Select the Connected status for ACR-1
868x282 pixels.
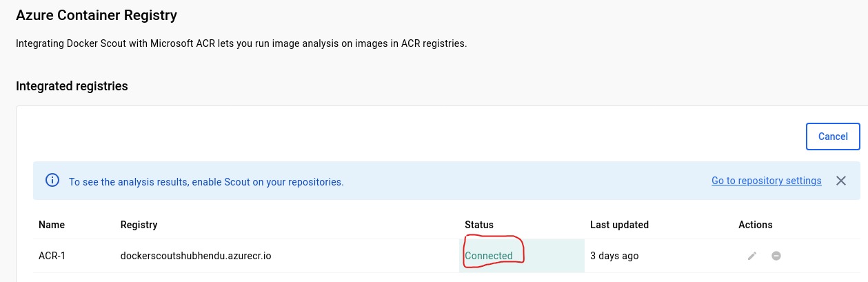pos(489,256)
